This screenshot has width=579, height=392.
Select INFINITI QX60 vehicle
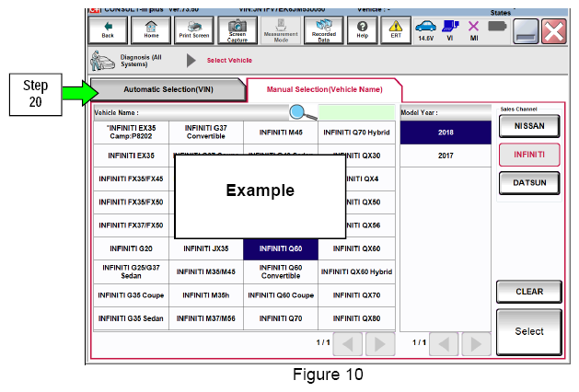click(356, 248)
